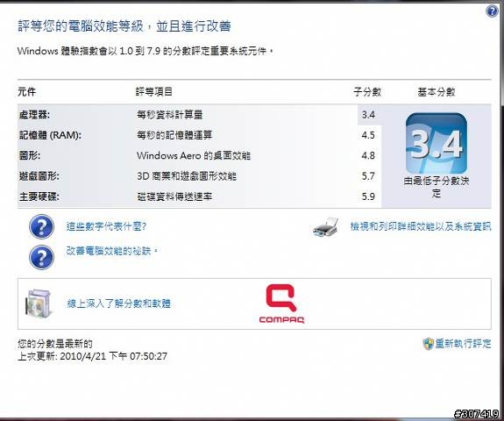Select the 處理器 row label
This screenshot has height=421, width=504.
[x=34, y=115]
